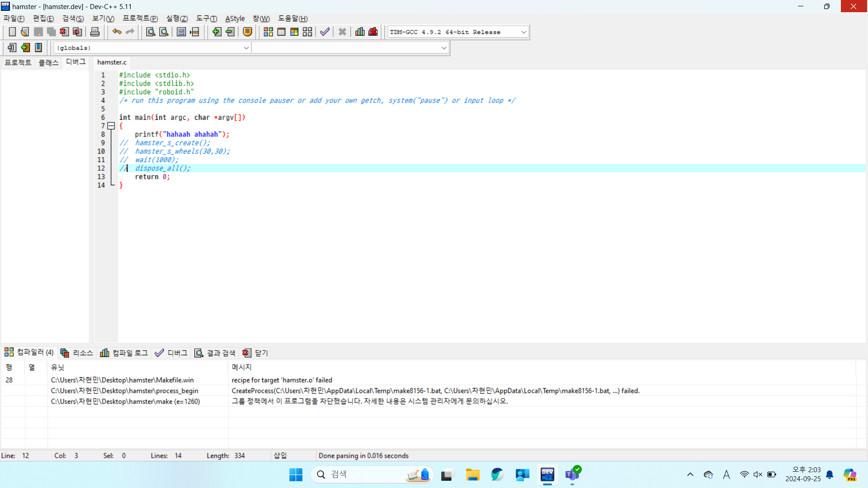Viewport: 868px width, 488px height.
Task: Click the Compile icon with four colored squares
Action: coord(268,32)
